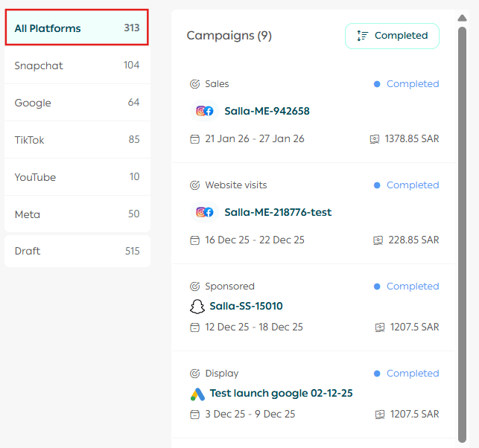Select the All Platforms tab
479x448 pixels.
click(77, 28)
